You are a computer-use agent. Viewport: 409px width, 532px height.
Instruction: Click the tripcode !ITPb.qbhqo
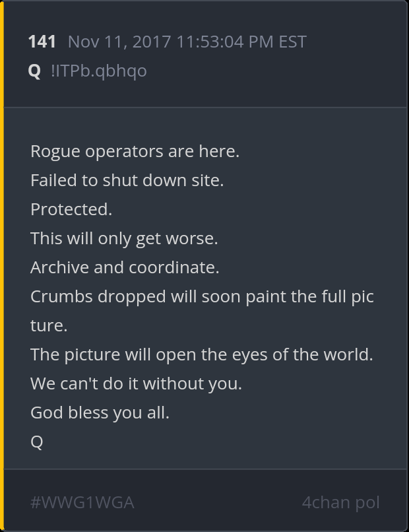click(x=98, y=70)
